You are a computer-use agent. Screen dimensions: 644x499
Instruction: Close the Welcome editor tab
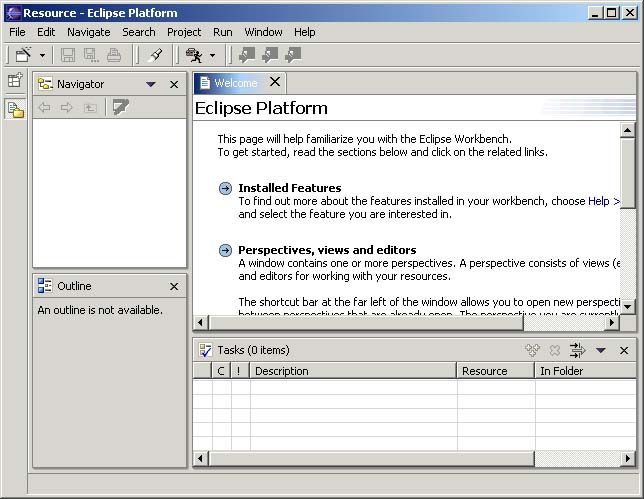[275, 82]
